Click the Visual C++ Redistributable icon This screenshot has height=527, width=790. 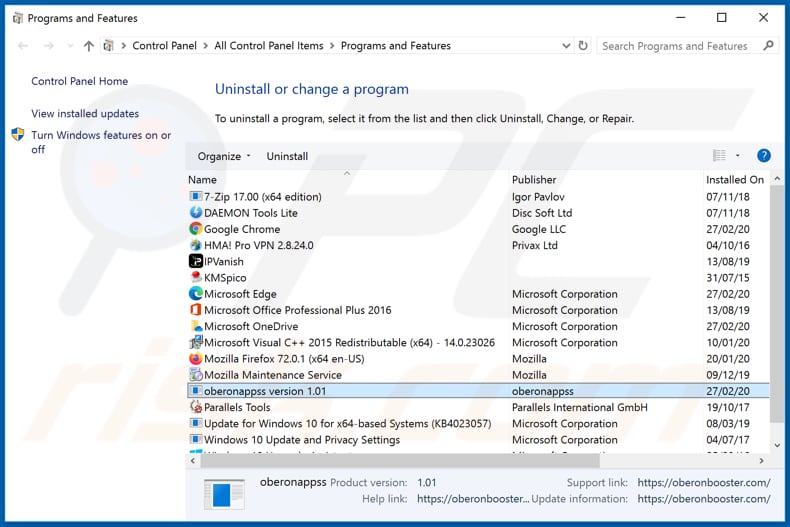coord(195,342)
